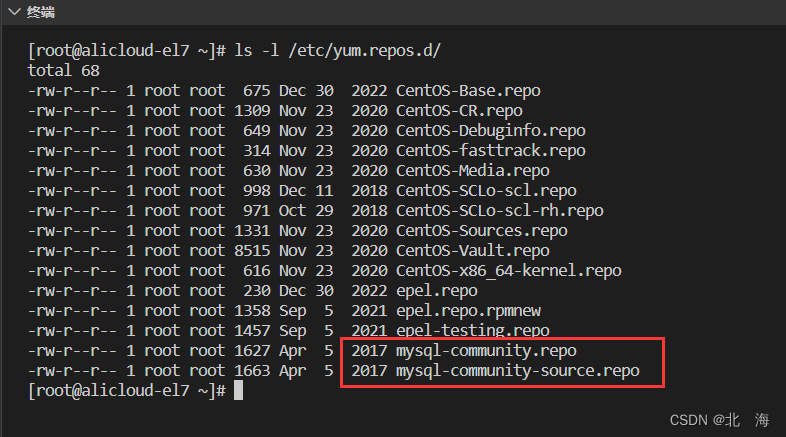The height and width of the screenshot is (437, 786).
Task: Click the CentOS-fasttrack.repo filename
Action: click(491, 150)
